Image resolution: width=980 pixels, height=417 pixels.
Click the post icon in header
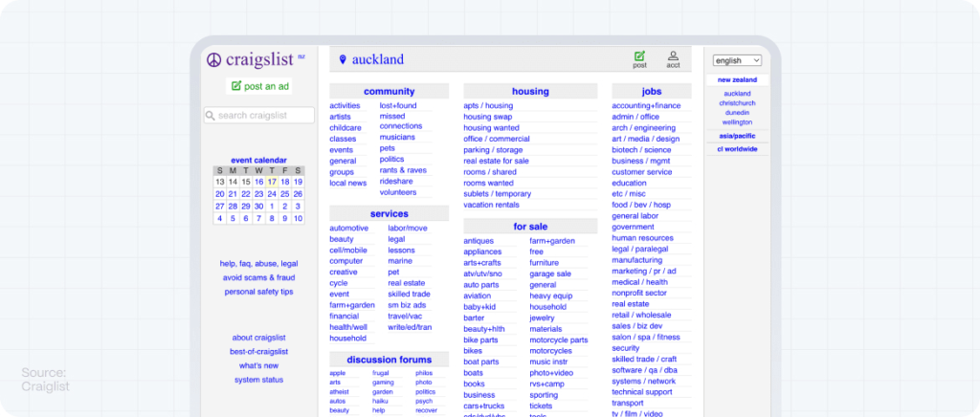pos(639,55)
